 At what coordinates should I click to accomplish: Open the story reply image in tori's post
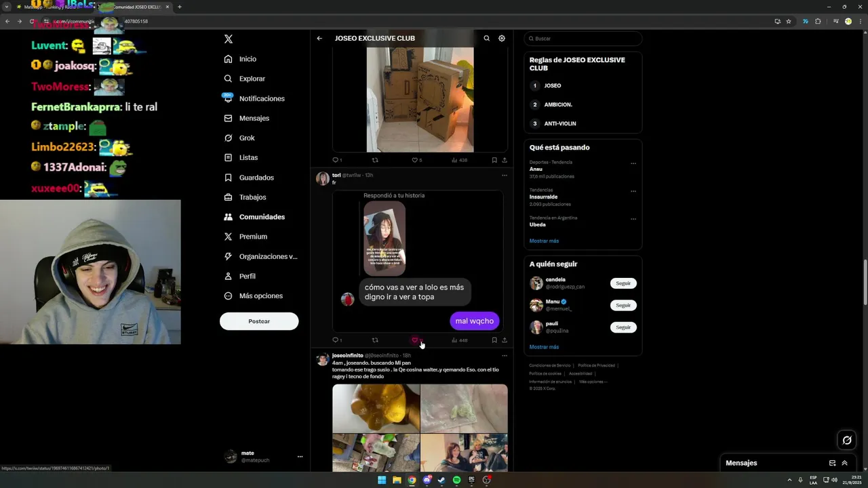[384, 239]
